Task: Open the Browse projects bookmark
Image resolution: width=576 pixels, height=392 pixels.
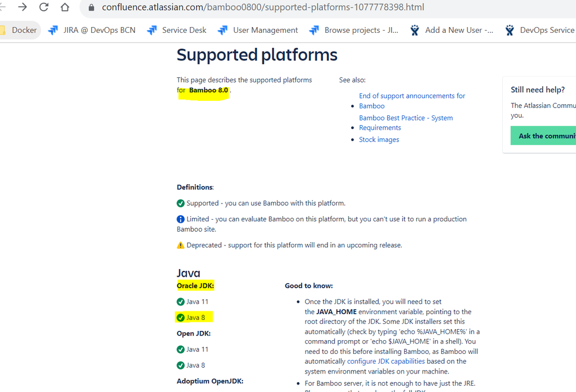Action: 354,30
